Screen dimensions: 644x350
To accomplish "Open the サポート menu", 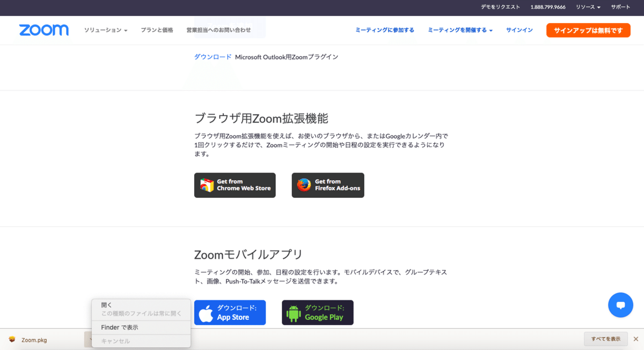I will coord(620,8).
